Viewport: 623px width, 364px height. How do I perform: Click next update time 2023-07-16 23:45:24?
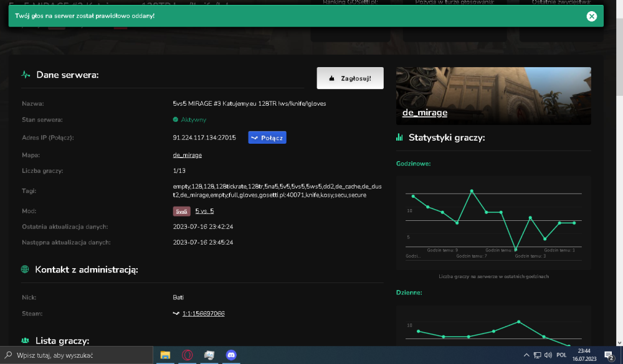coord(203,242)
